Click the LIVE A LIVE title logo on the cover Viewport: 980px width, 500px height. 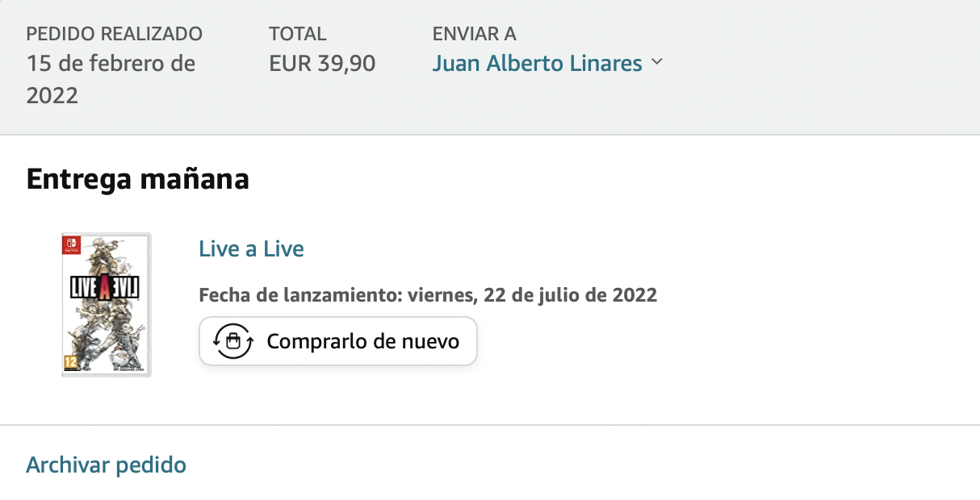click(x=106, y=288)
